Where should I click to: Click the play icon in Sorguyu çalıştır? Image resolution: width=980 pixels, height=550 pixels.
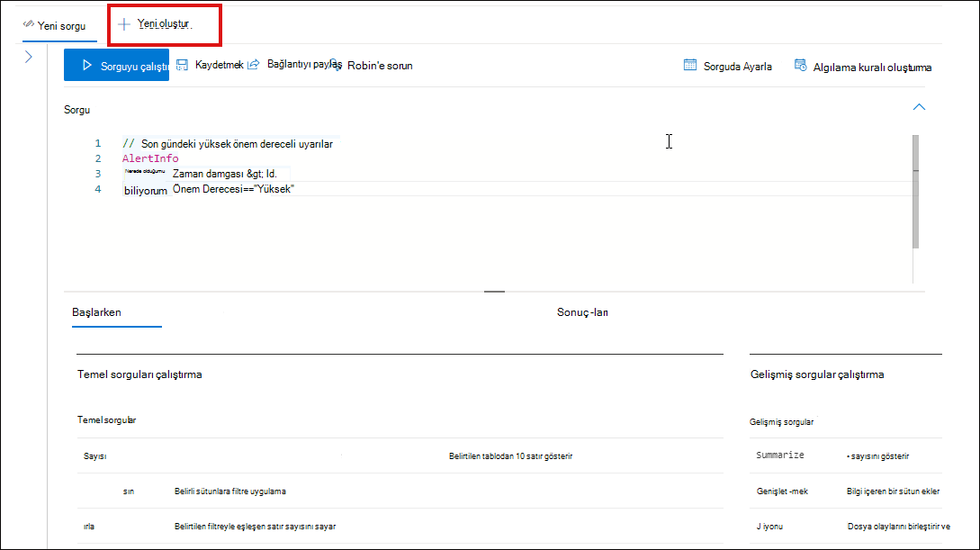click(x=87, y=65)
